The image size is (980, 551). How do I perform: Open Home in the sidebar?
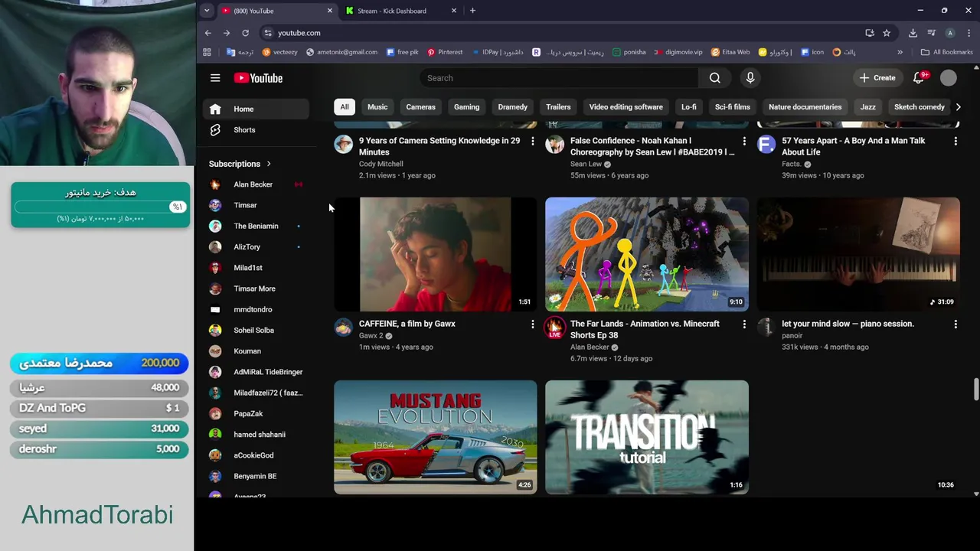[x=256, y=109]
